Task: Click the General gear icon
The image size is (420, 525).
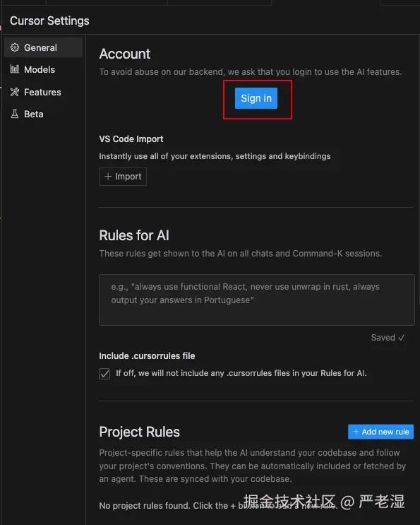Action: (x=15, y=47)
